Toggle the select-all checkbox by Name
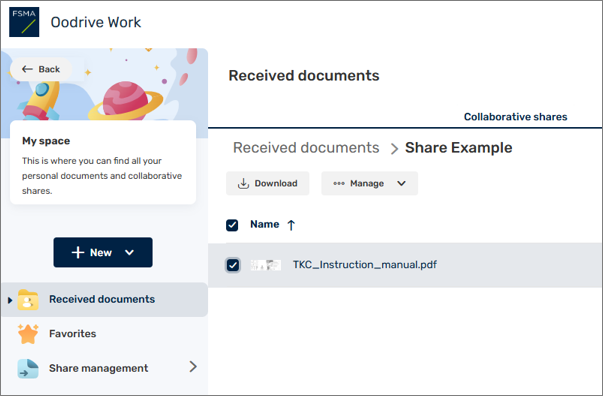This screenshot has width=603, height=396. tap(232, 225)
